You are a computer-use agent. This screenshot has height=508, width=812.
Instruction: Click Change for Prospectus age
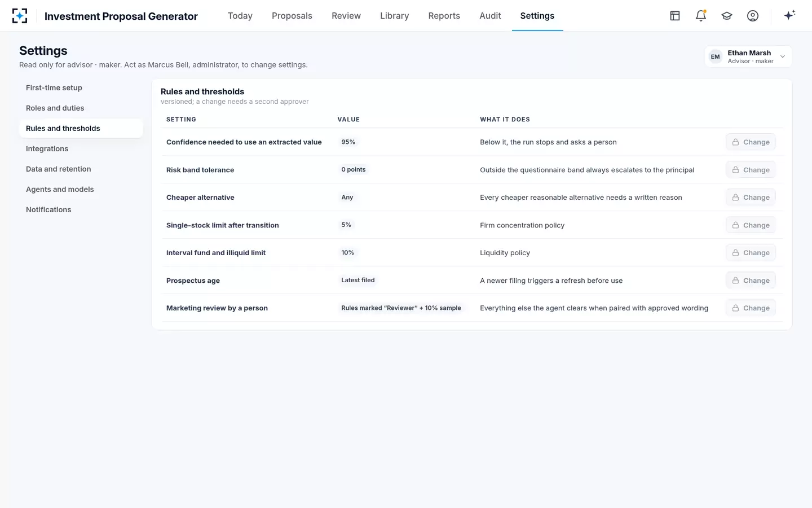751,281
